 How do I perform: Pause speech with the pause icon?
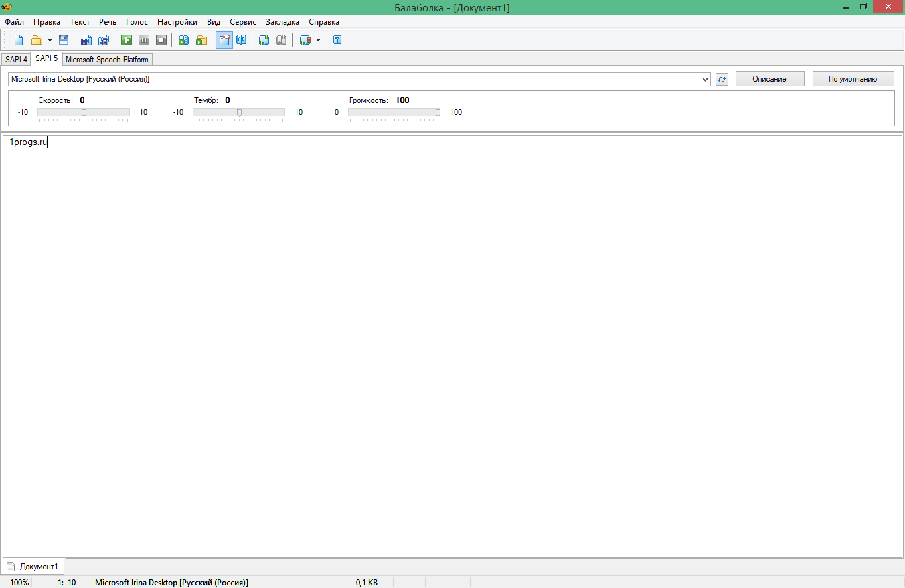pos(144,40)
